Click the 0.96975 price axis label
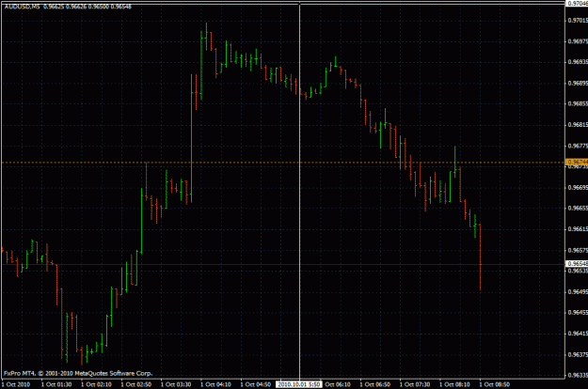Image resolution: width=588 pixels, height=389 pixels. [578, 41]
